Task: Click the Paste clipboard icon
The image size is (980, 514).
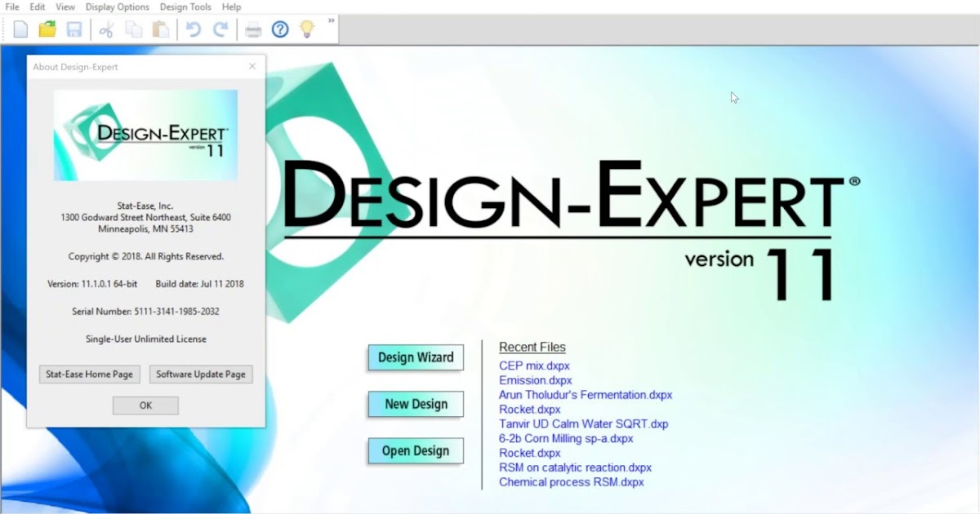Action: pyautogui.click(x=161, y=29)
